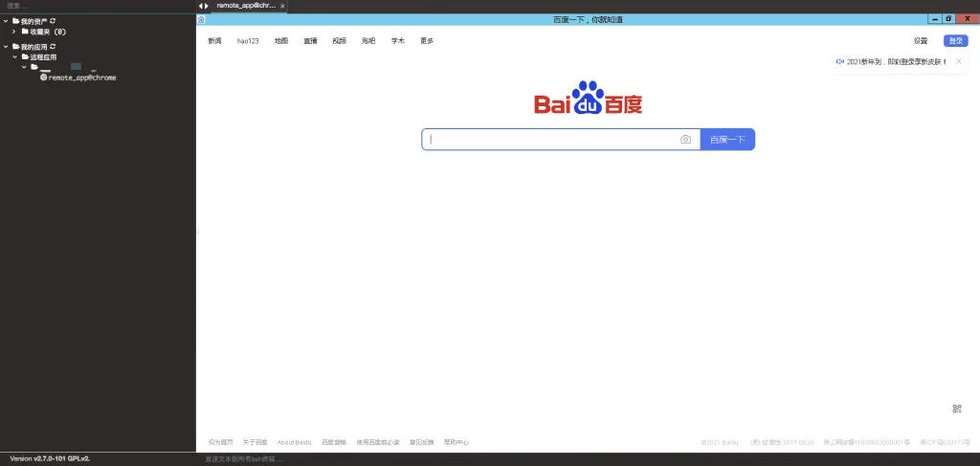The image size is (980, 466).
Task: Click the Baidu favicon in window title bar
Action: point(201,19)
